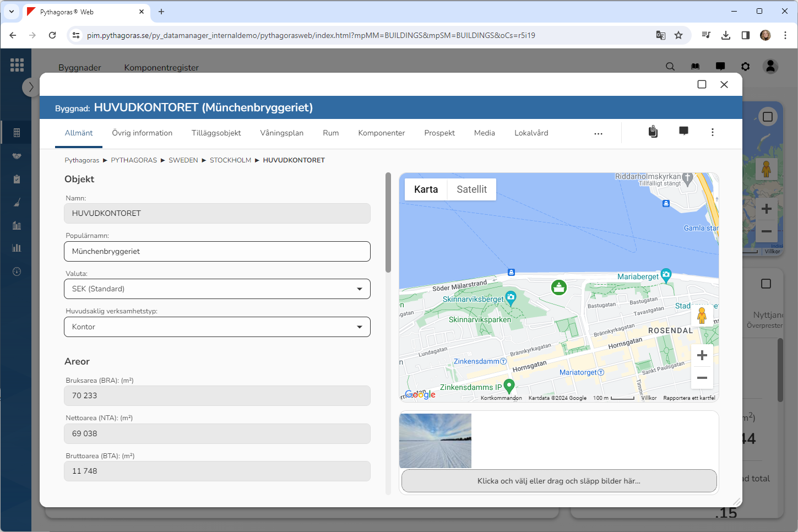This screenshot has width=798, height=532.
Task: Open the Huvudsaklig verksamhetstyp dropdown
Action: (x=217, y=327)
